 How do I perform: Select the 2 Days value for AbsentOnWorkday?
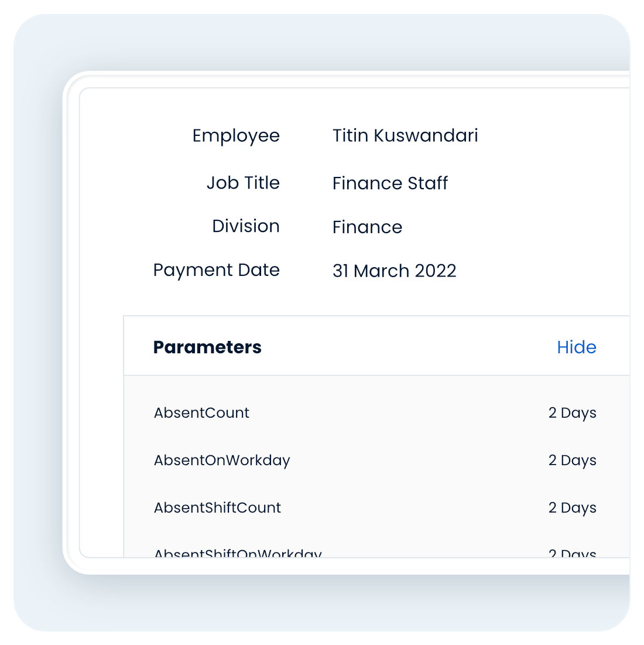click(572, 460)
